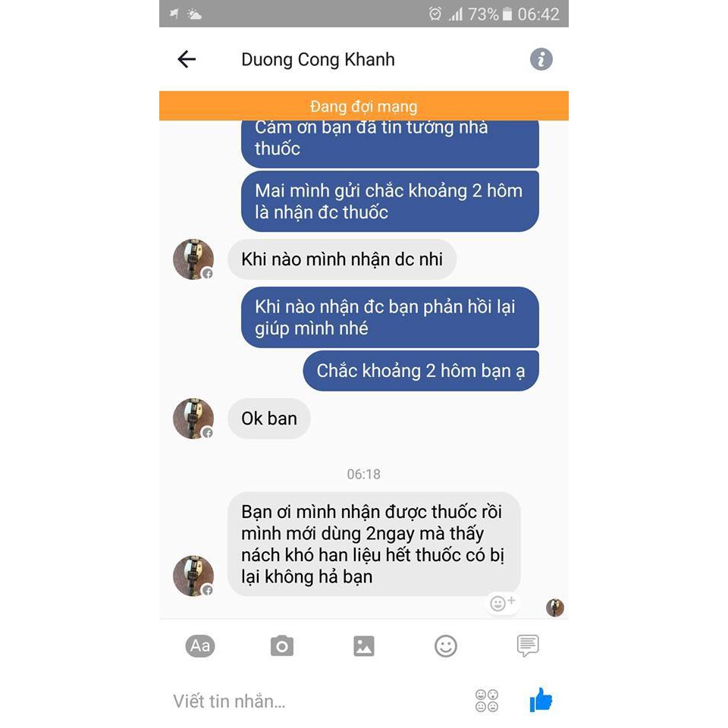Tap the smiley emoji icon
The height and width of the screenshot is (728, 728).
[446, 646]
